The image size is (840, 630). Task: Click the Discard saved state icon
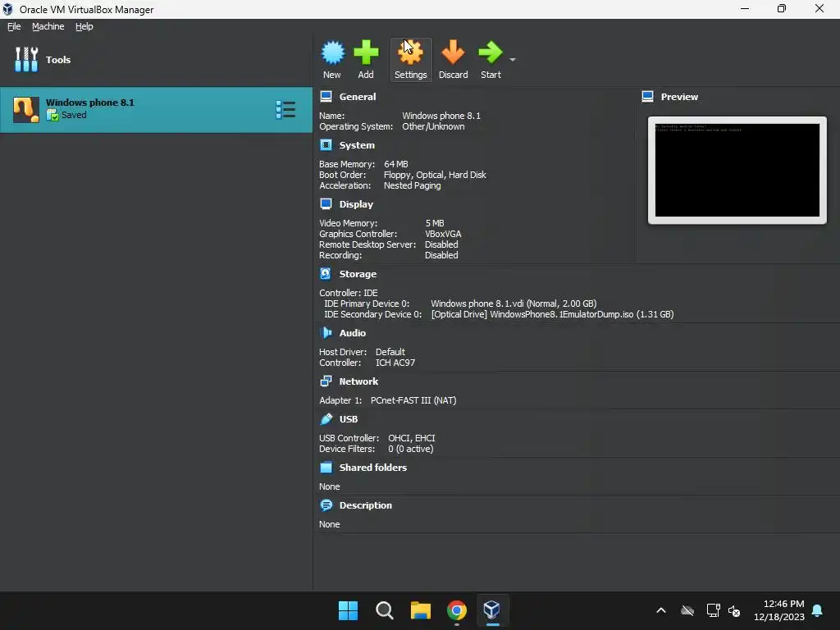click(x=453, y=52)
